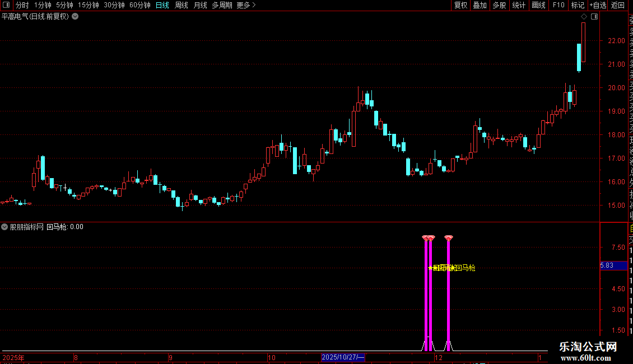The height and width of the screenshot is (364, 633).
Task: Click the 22.00 price axis label
Action: tap(616, 41)
